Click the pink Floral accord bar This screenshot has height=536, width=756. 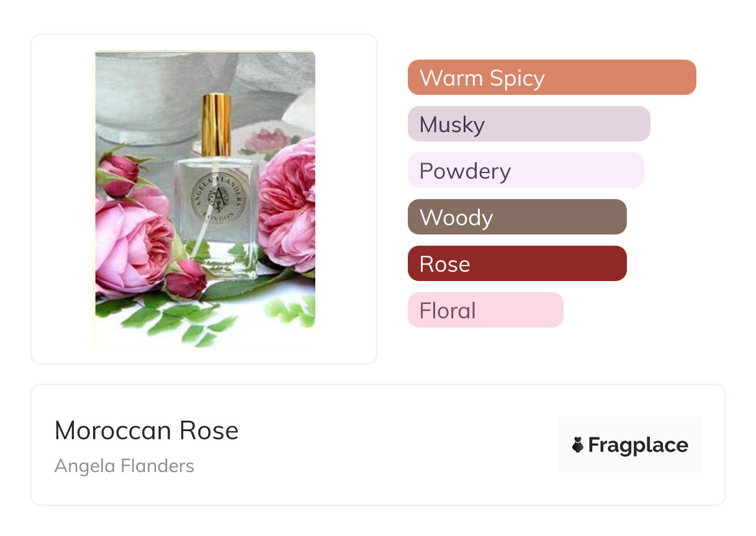click(x=485, y=310)
